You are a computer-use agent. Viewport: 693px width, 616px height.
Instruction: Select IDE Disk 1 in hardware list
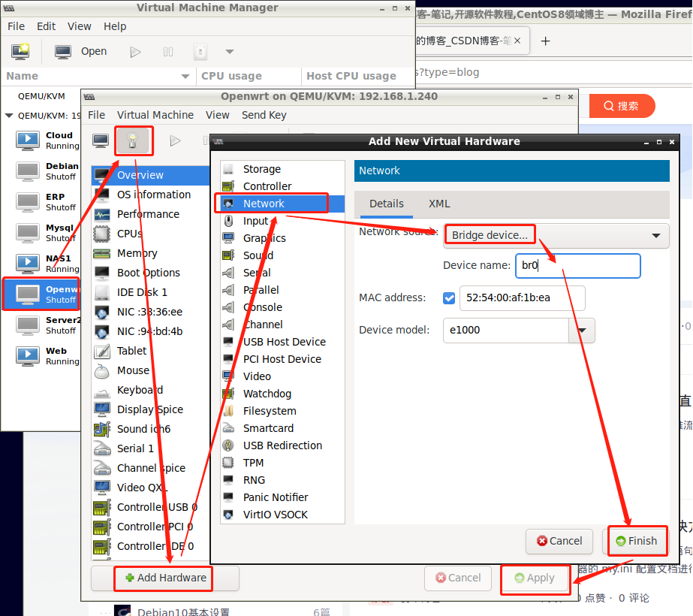(x=151, y=292)
